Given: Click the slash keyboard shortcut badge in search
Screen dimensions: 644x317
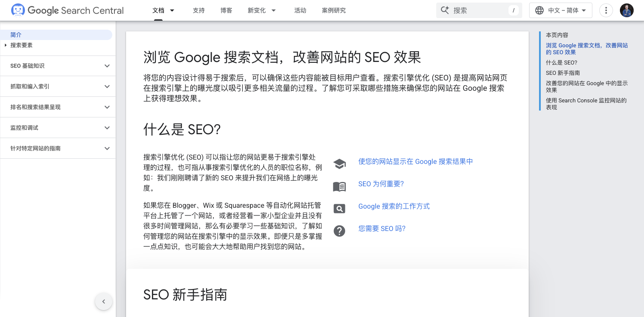Looking at the screenshot, I should point(513,10).
